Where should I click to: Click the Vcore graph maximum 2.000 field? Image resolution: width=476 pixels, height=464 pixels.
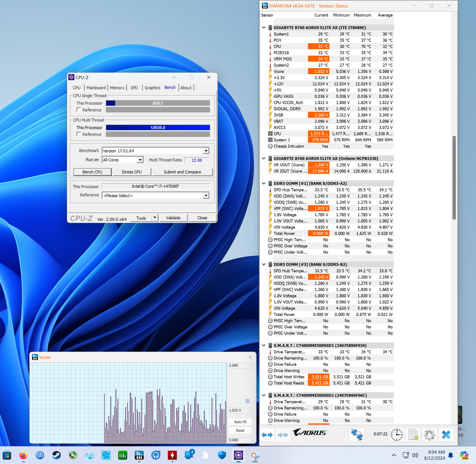tap(240, 365)
